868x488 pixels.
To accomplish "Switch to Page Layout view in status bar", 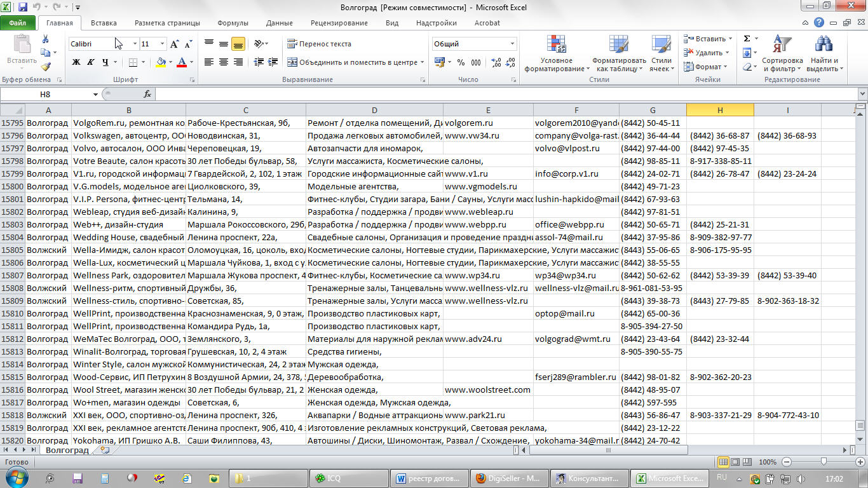I will click(x=736, y=462).
